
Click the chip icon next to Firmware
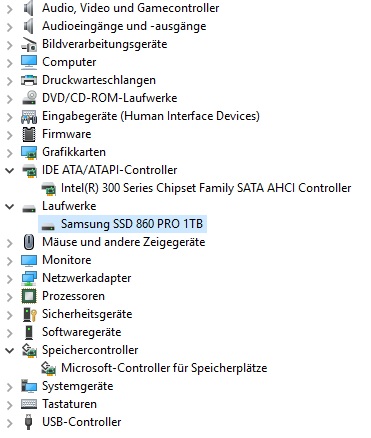click(29, 134)
